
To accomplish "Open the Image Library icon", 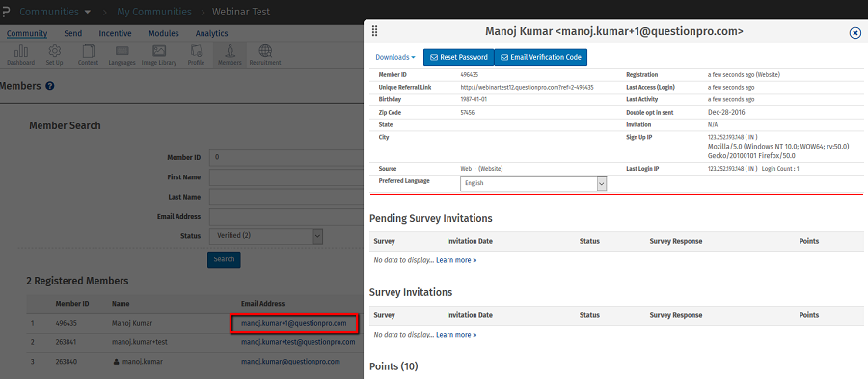I will (x=159, y=55).
